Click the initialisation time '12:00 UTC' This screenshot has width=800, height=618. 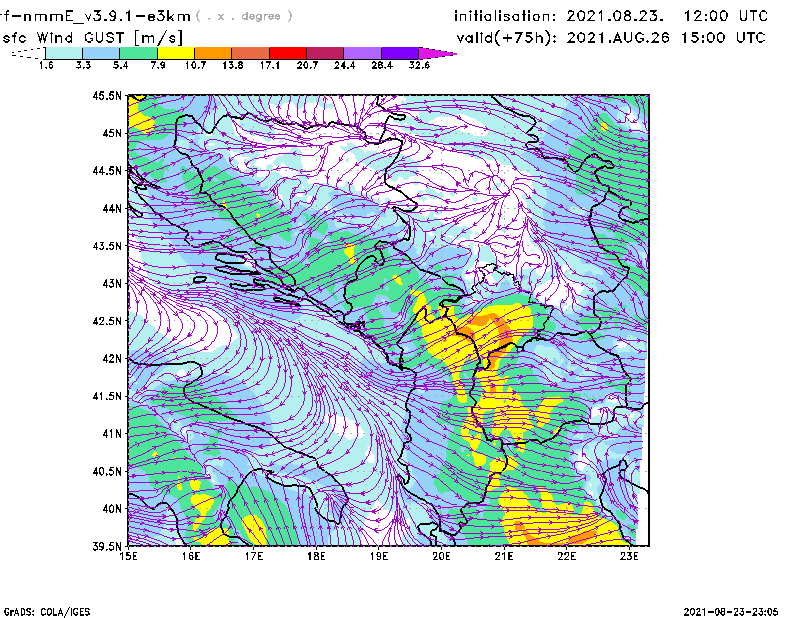[726, 16]
